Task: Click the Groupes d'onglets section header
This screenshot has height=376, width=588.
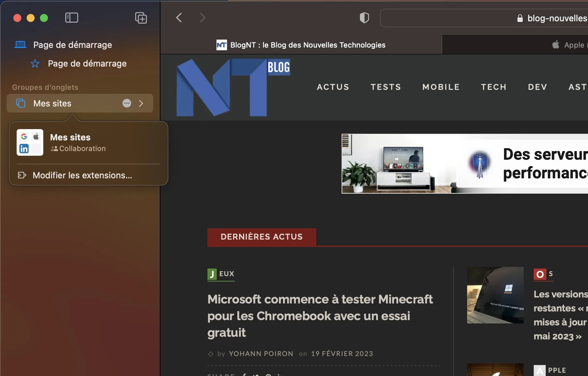Action: pyautogui.click(x=45, y=87)
